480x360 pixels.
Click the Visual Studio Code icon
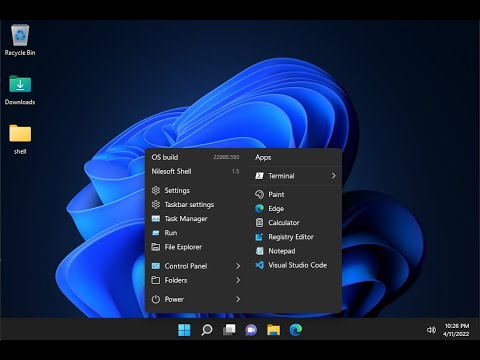click(259, 265)
